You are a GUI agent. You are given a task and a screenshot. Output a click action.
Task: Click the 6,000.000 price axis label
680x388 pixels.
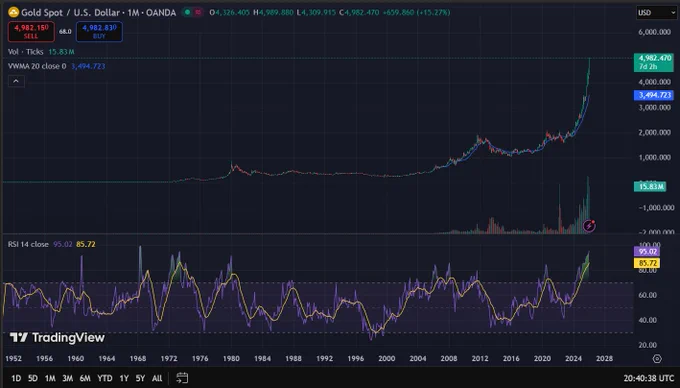[654, 32]
